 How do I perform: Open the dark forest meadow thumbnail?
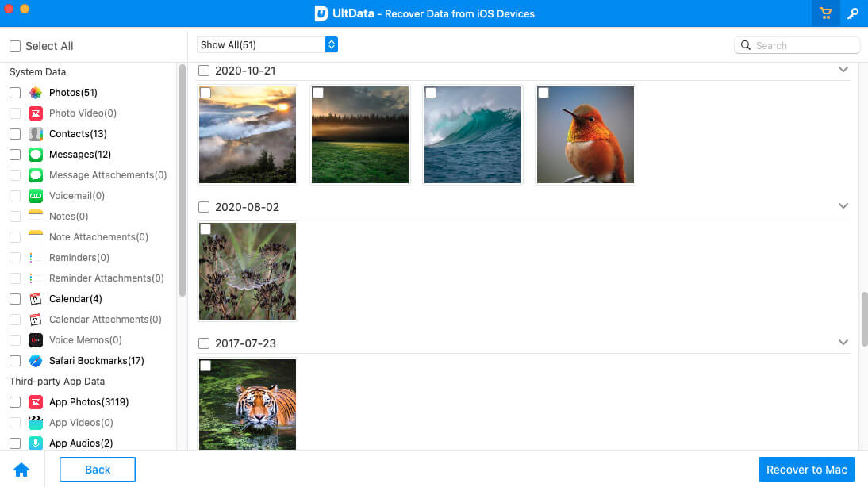click(x=360, y=135)
